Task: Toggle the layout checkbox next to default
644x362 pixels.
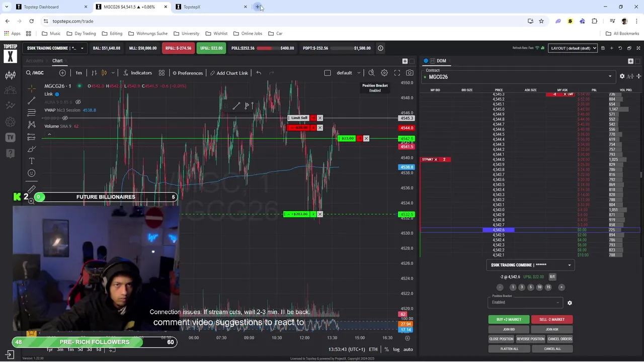Action: coord(328,73)
